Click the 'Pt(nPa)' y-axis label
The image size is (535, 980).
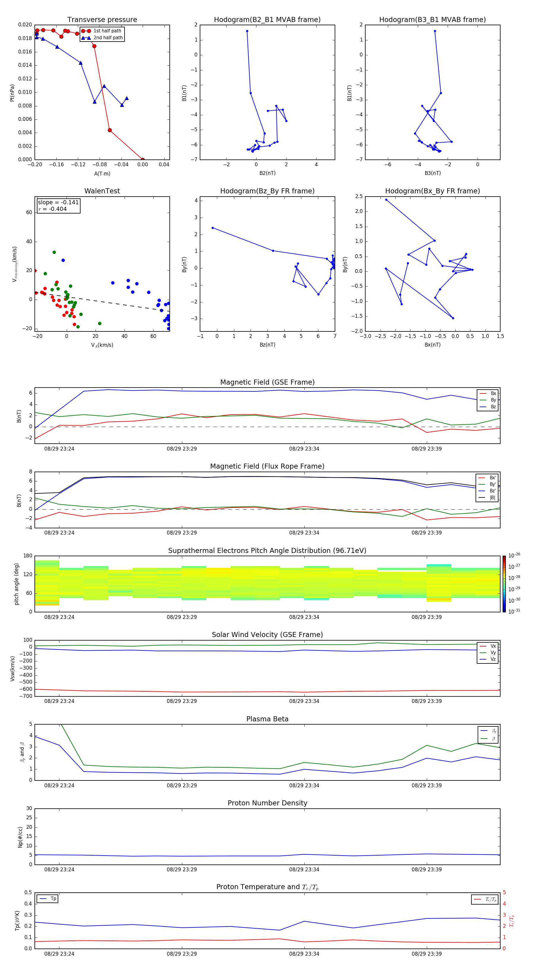(12, 92)
